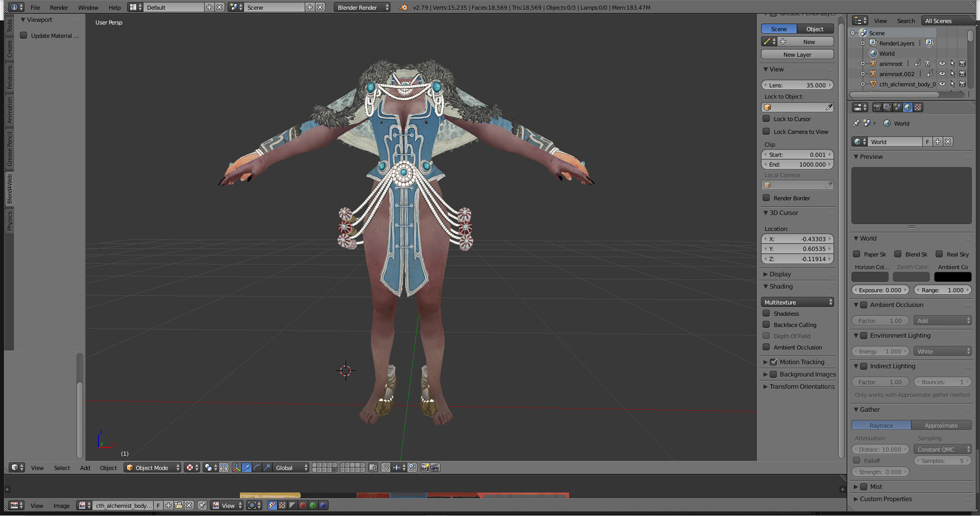Open the Blend4Web sidebar tab
The image size is (980, 516).
click(9, 188)
